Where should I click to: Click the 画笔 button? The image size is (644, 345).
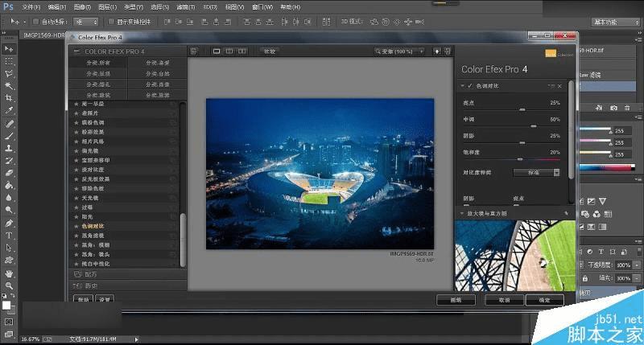tap(456, 300)
